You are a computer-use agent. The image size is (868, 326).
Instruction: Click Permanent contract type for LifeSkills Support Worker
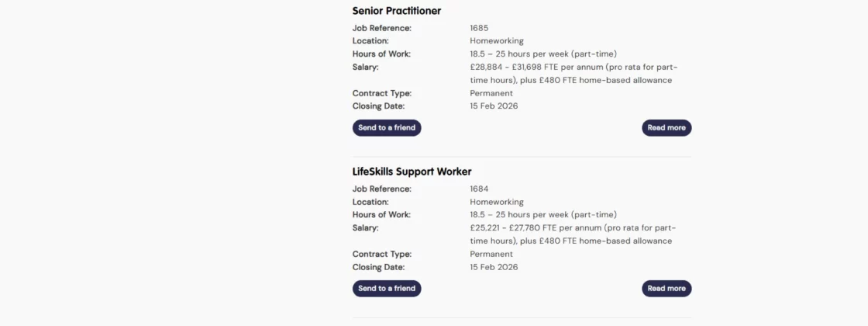tap(491, 255)
